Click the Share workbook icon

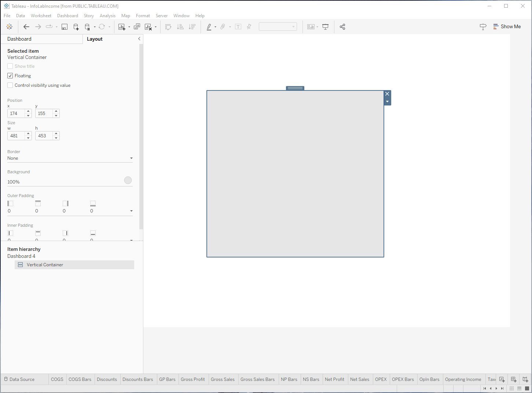[342, 27]
